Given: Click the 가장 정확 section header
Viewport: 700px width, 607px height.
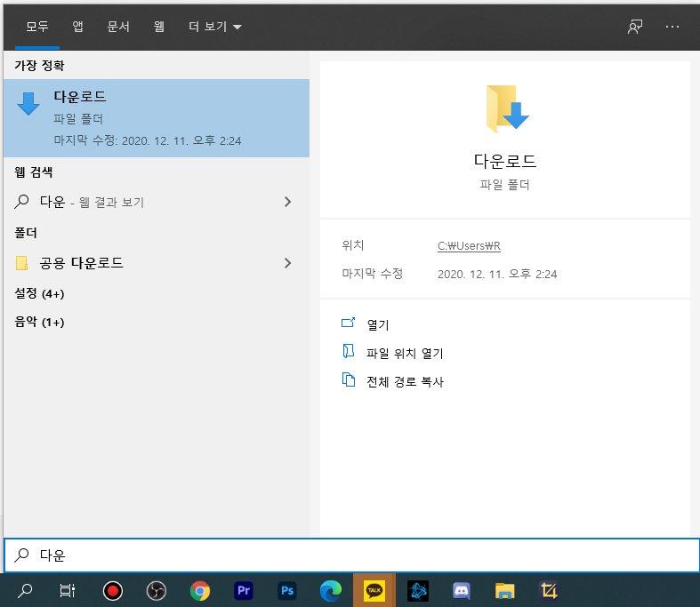Looking at the screenshot, I should pyautogui.click(x=39, y=66).
